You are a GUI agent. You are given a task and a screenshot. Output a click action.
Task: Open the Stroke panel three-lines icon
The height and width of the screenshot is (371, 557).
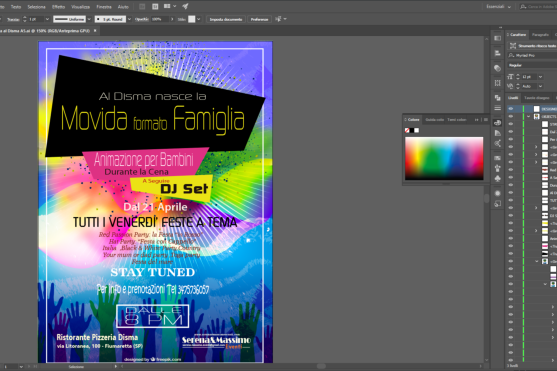coord(498,108)
